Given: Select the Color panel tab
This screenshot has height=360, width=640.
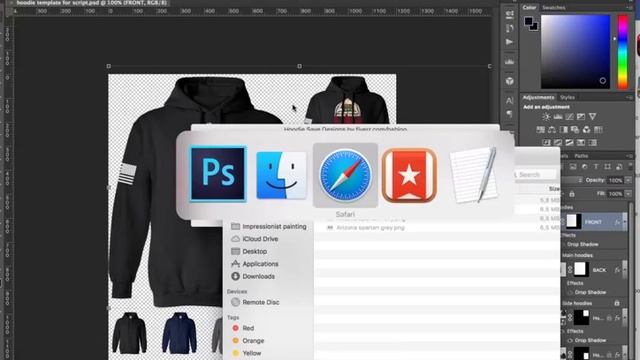Looking at the screenshot, I should pos(529,7).
